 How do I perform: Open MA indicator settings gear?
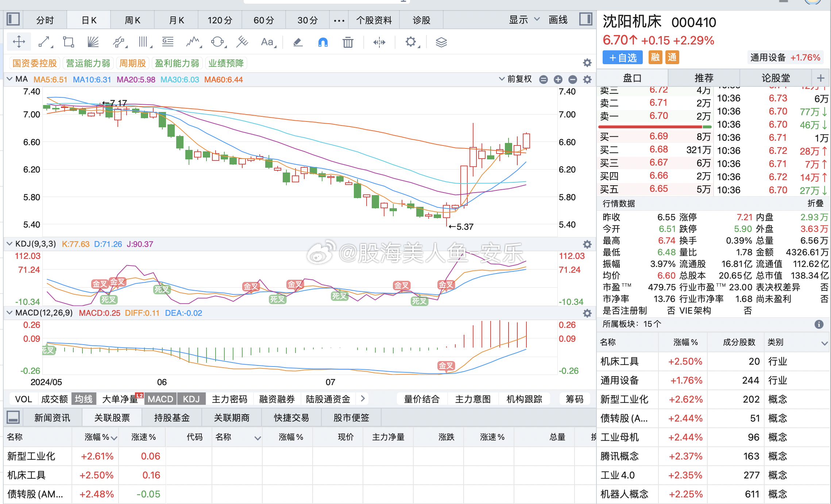pyautogui.click(x=587, y=79)
